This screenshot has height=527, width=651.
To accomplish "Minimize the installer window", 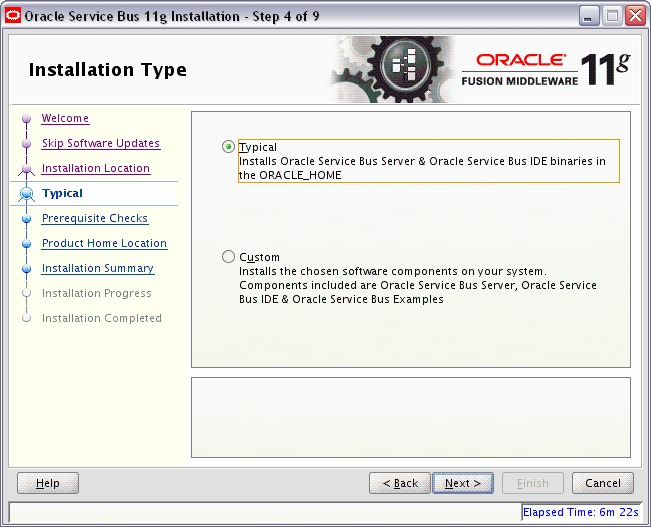I will 589,16.
